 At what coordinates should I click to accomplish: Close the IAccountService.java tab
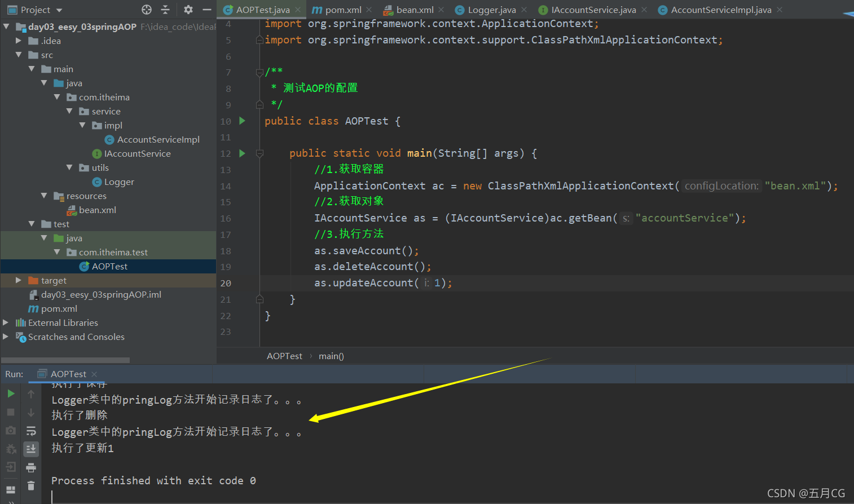pos(644,10)
